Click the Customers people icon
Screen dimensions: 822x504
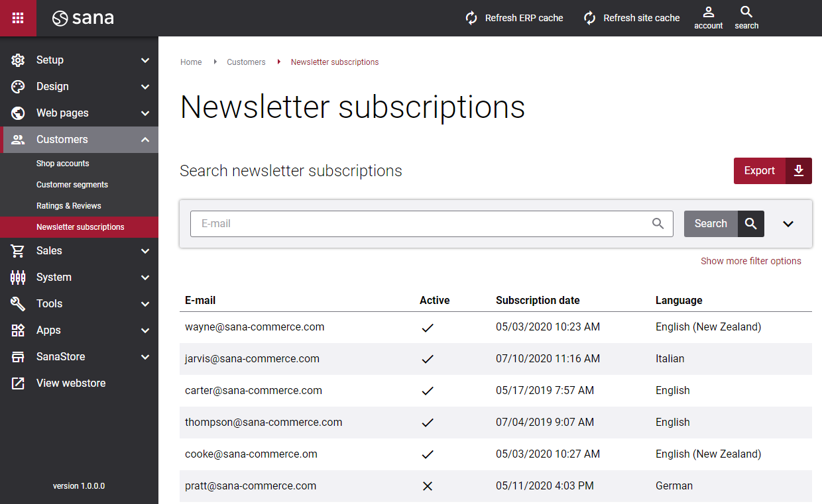tap(18, 140)
